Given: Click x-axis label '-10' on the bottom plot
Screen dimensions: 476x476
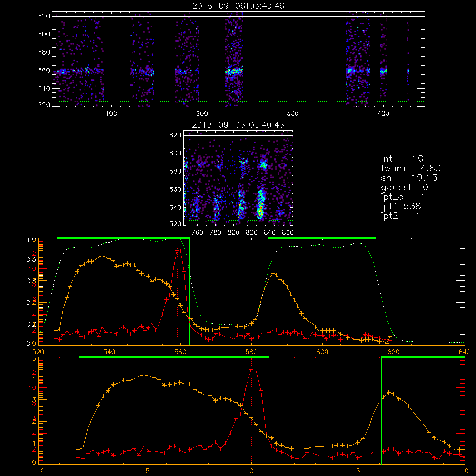Looking at the screenshot, I should (38, 471).
